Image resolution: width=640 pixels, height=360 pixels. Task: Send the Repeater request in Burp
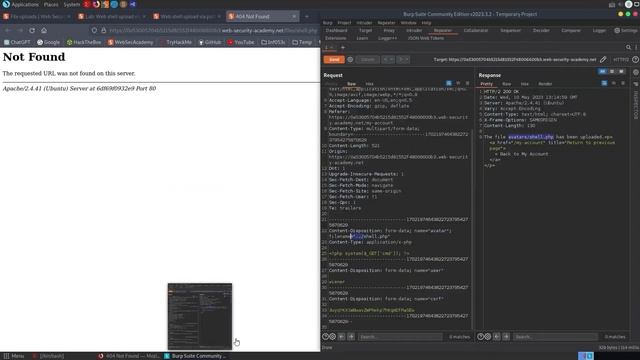[x=334, y=60]
